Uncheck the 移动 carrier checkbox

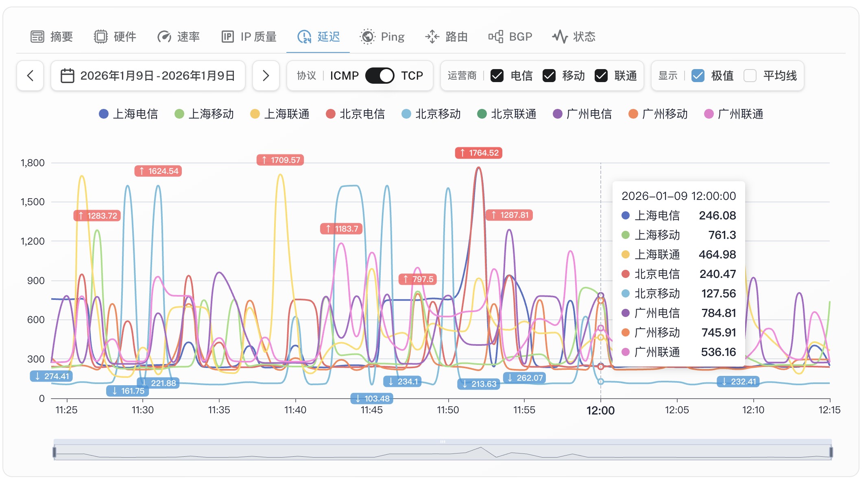click(x=549, y=76)
